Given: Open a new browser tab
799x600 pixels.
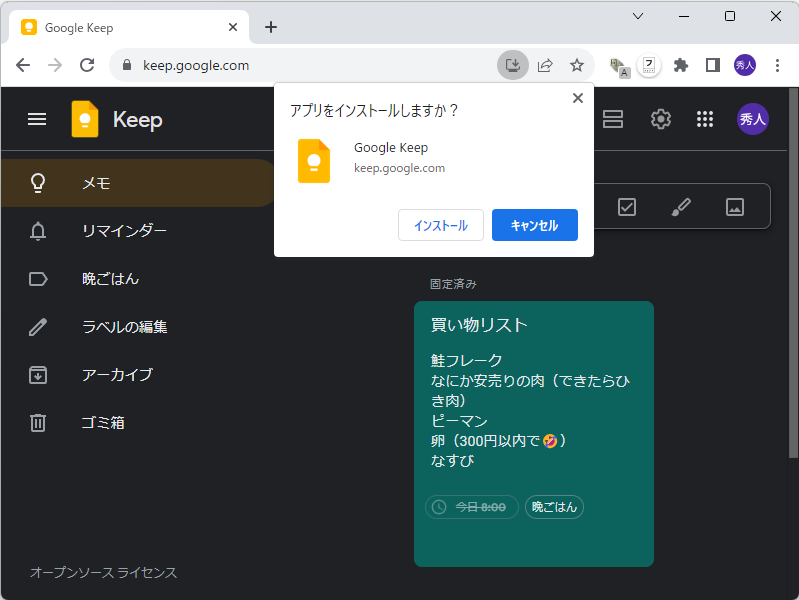Looking at the screenshot, I should (x=271, y=27).
